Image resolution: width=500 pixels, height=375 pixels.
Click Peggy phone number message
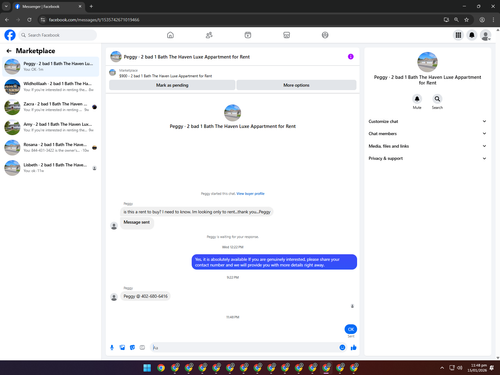point(145,296)
